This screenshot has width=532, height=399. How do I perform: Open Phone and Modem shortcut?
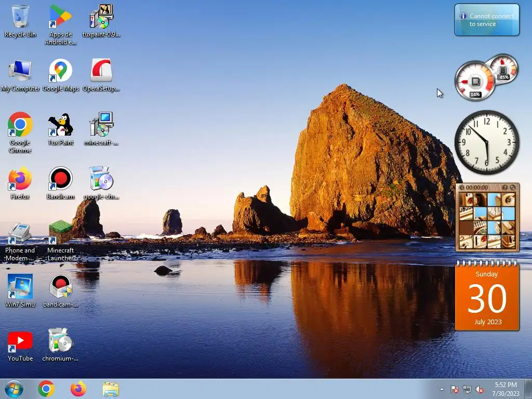tap(20, 242)
